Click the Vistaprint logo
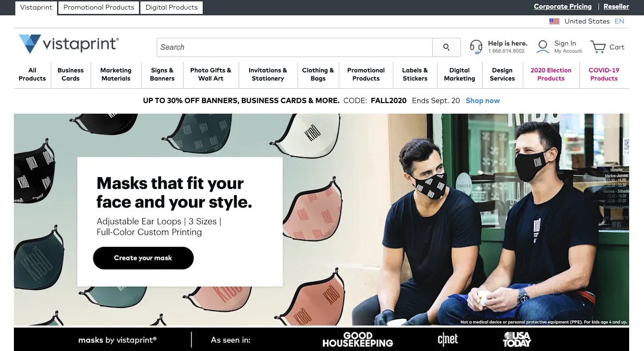 coord(69,44)
